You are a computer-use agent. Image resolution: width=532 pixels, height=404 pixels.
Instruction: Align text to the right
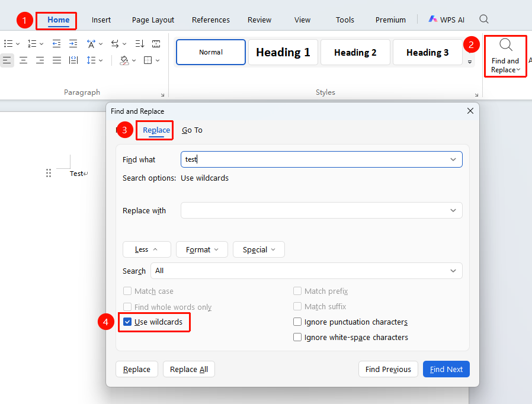[40, 60]
